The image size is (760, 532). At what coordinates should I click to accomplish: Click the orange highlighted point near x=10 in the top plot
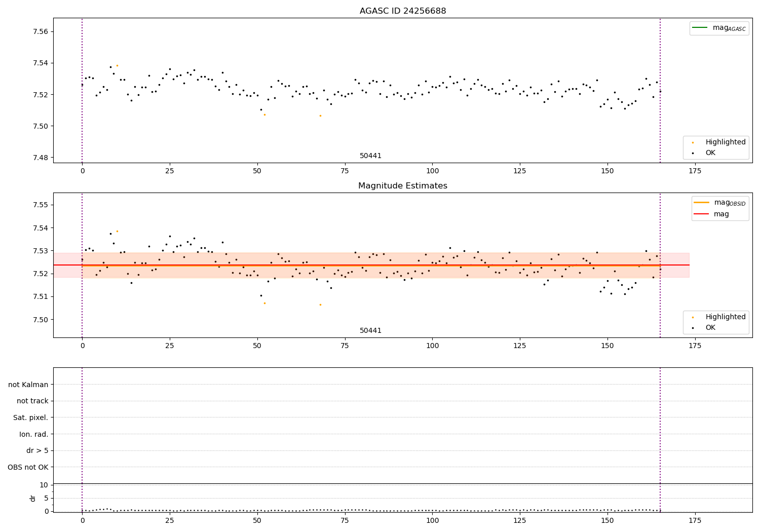117,65
